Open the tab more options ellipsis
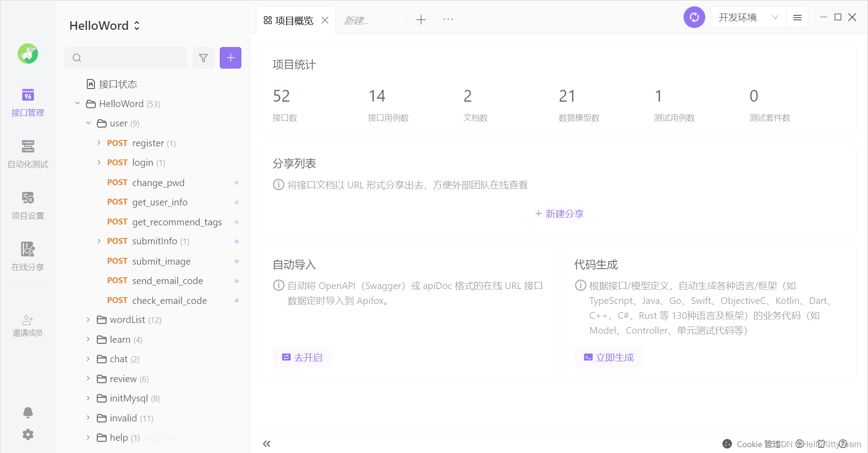 point(448,19)
